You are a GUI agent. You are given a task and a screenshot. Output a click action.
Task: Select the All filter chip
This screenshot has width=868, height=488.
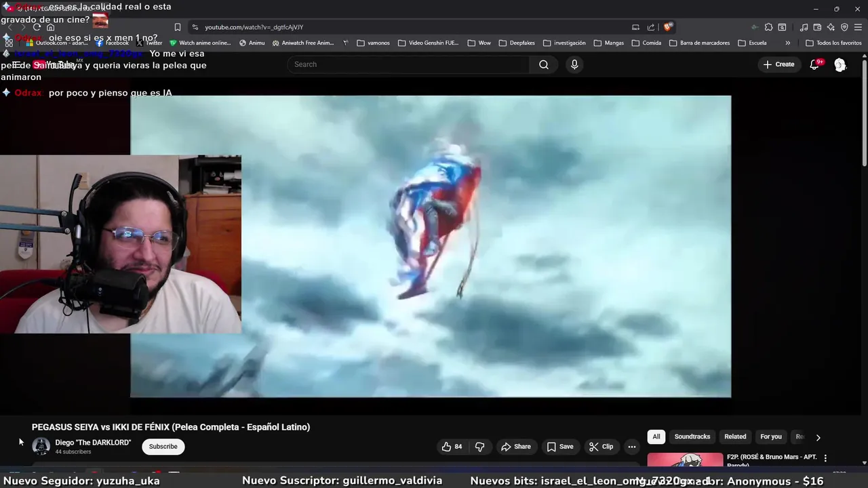[656, 436]
